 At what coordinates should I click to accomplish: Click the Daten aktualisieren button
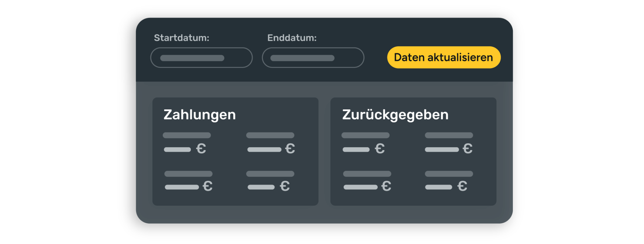coord(444,58)
